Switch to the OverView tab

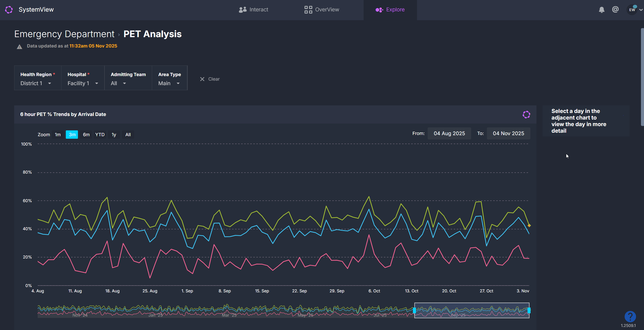(322, 10)
